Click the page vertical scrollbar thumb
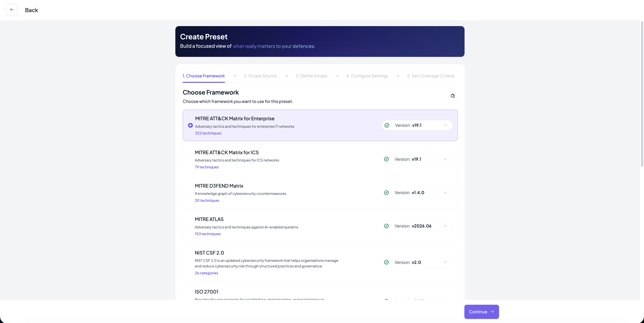This screenshot has height=323, width=644. (x=642, y=94)
